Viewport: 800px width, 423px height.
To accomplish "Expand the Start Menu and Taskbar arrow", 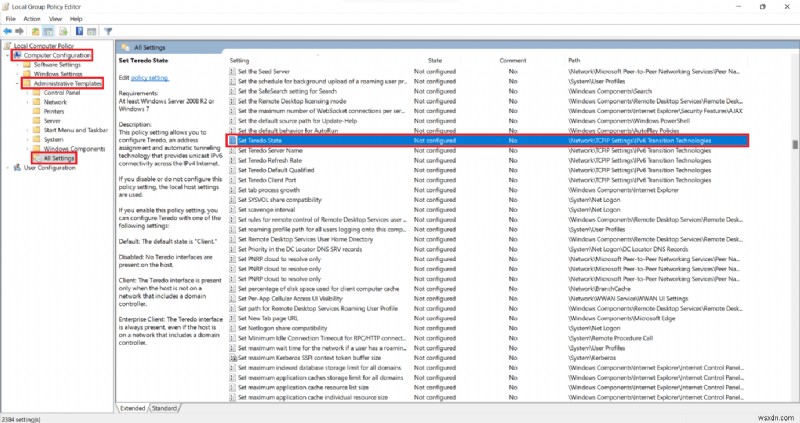I will pyautogui.click(x=27, y=130).
